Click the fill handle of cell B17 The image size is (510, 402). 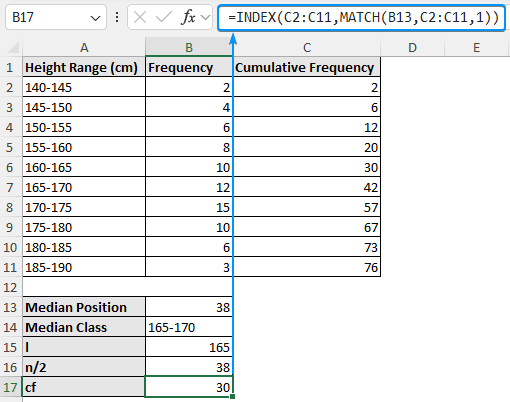coord(232,396)
